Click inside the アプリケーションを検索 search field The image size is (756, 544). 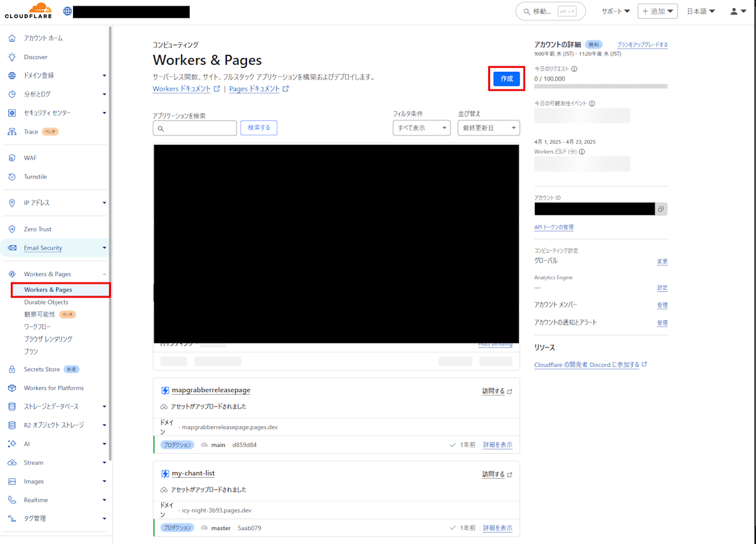click(195, 128)
